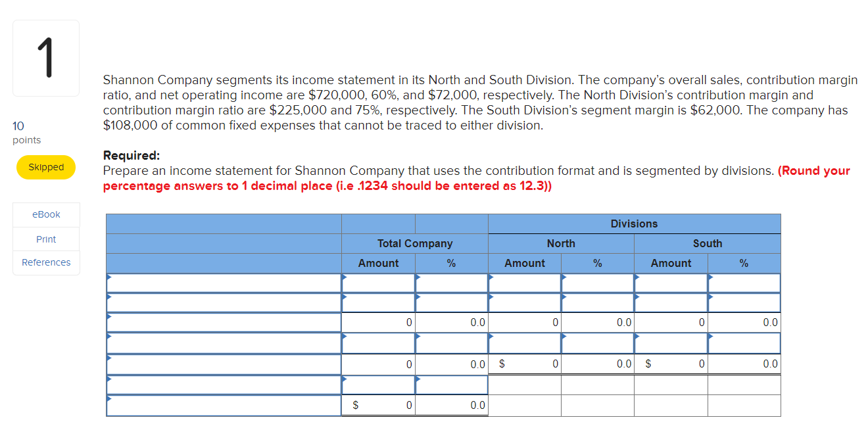Click 'Amount' header under Total Company
Viewport: 868px width, 426px height.
click(x=378, y=263)
